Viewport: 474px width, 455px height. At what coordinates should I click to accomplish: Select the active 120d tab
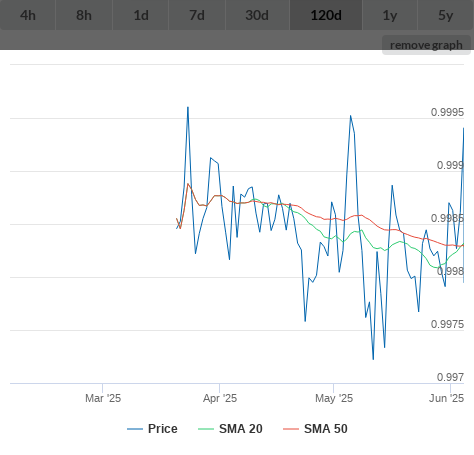click(326, 15)
